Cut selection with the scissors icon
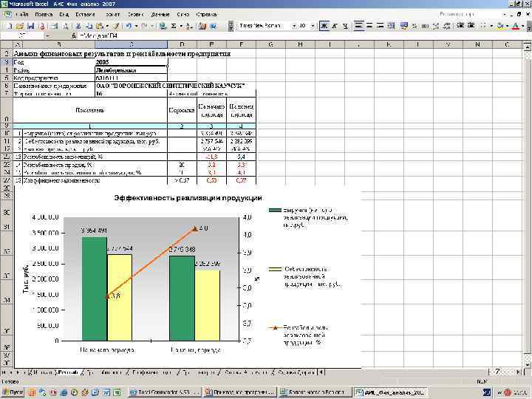This screenshot has width=532, height=399. pos(78,26)
